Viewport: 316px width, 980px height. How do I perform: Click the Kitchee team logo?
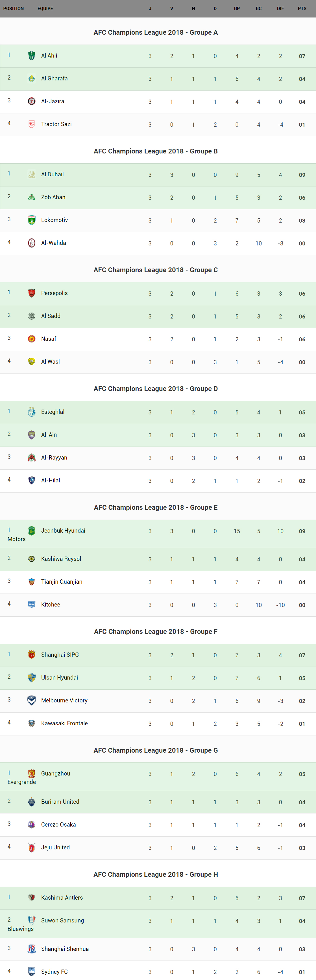click(32, 605)
